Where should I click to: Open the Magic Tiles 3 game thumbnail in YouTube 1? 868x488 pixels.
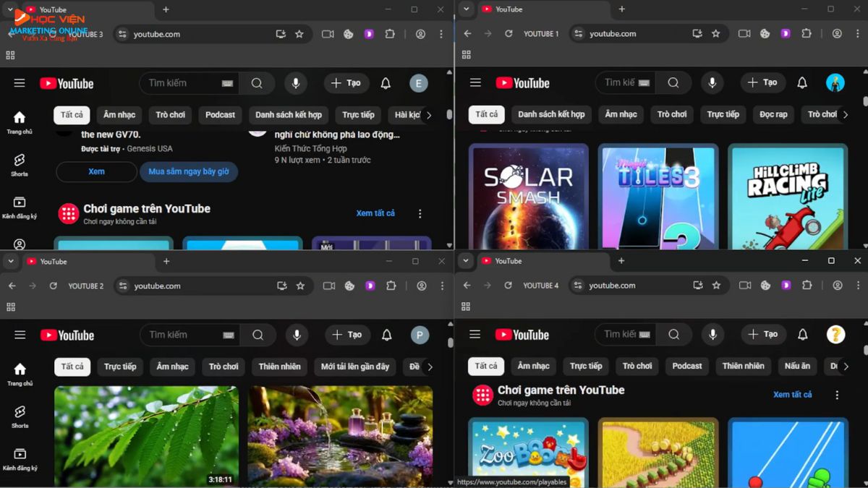658,197
